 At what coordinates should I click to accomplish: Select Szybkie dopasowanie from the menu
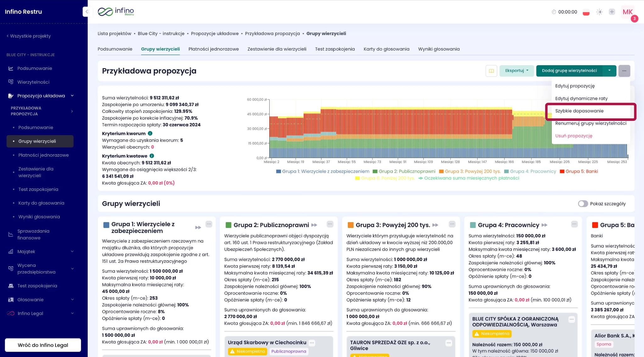[579, 111]
